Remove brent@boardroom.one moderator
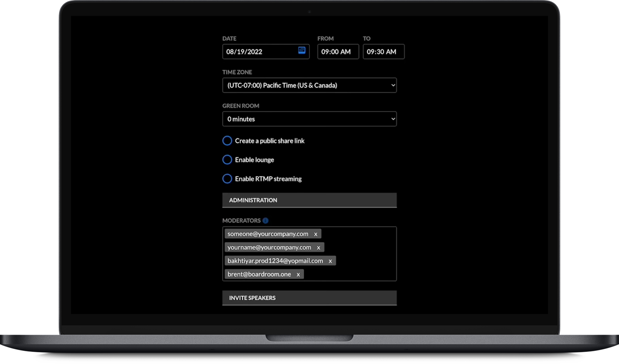619x364 pixels. (x=298, y=274)
